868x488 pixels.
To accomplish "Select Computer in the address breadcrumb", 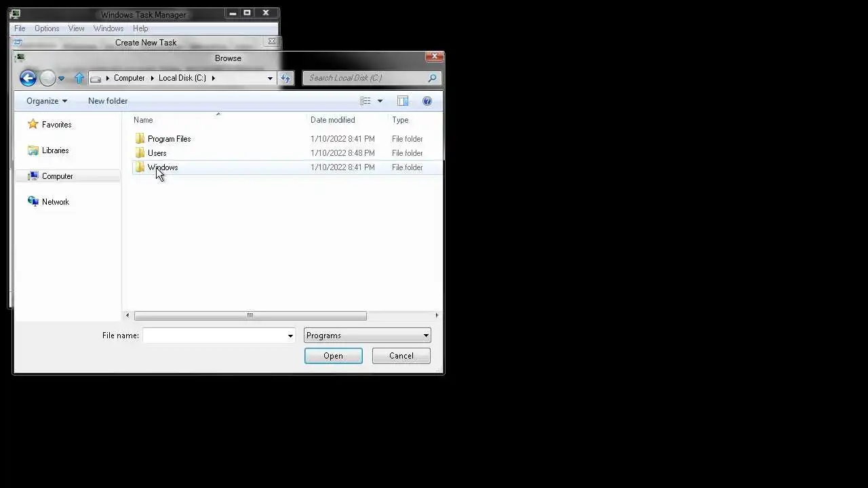I will (x=129, y=78).
